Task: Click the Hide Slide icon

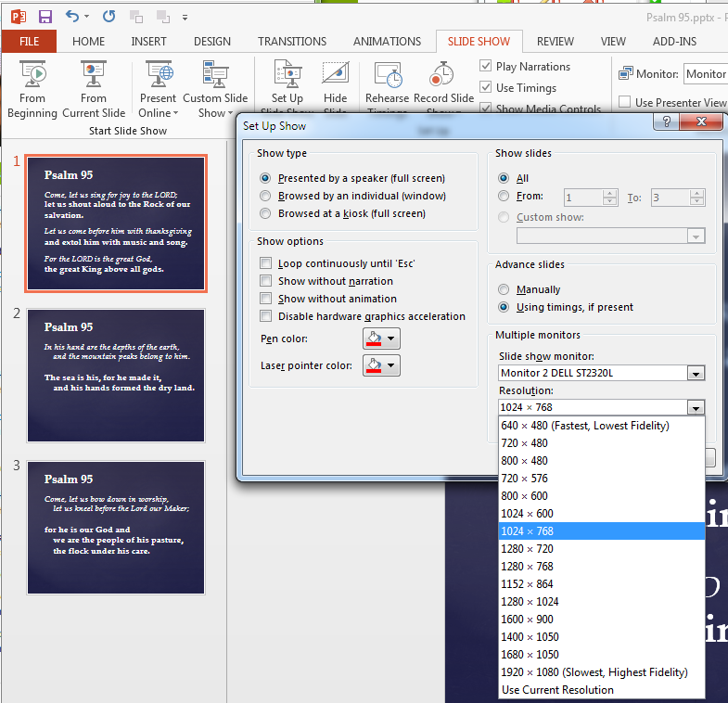Action: (335, 73)
